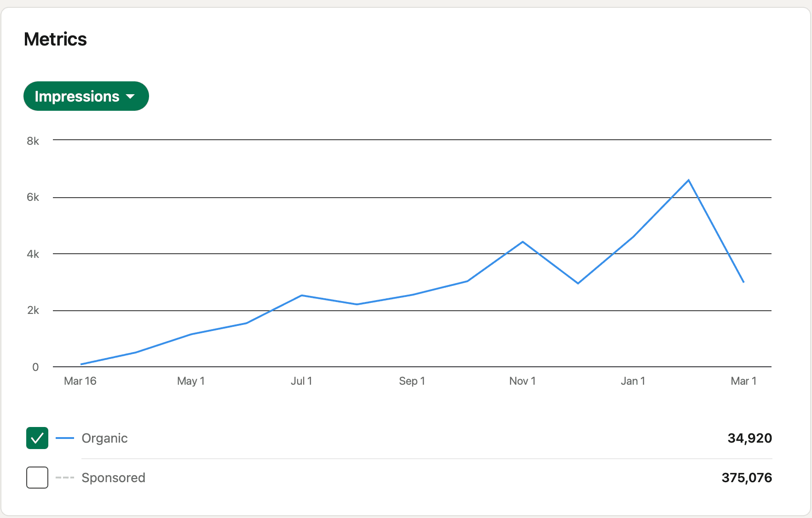Click the 0 value on the y-axis
Viewport: 812px width, 518px height.
(36, 366)
